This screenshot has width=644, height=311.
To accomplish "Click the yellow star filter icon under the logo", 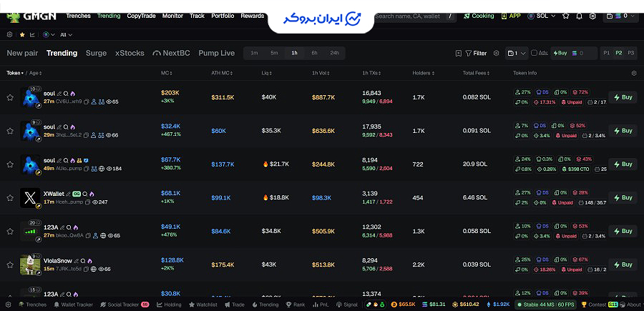I will click(x=22, y=35).
